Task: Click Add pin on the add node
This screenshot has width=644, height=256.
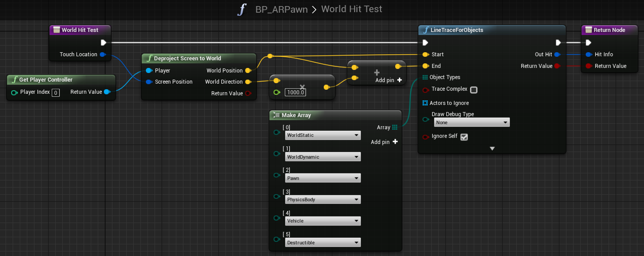Action: pos(389,80)
